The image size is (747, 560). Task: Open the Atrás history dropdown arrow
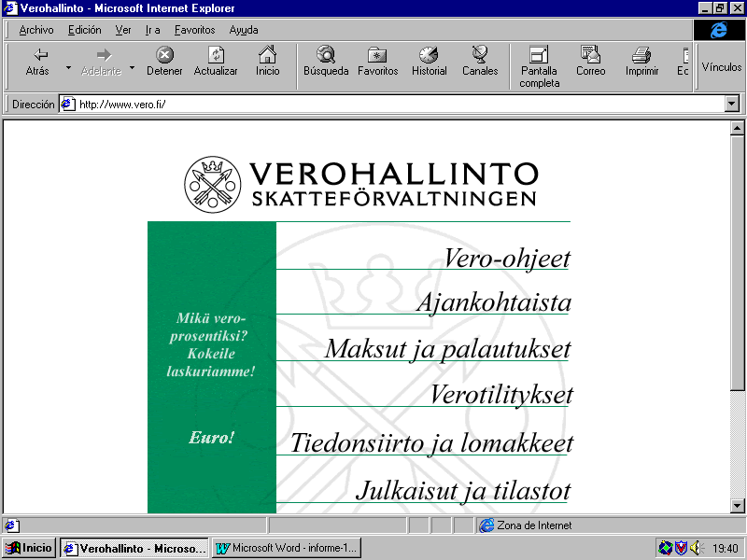[x=68, y=67]
